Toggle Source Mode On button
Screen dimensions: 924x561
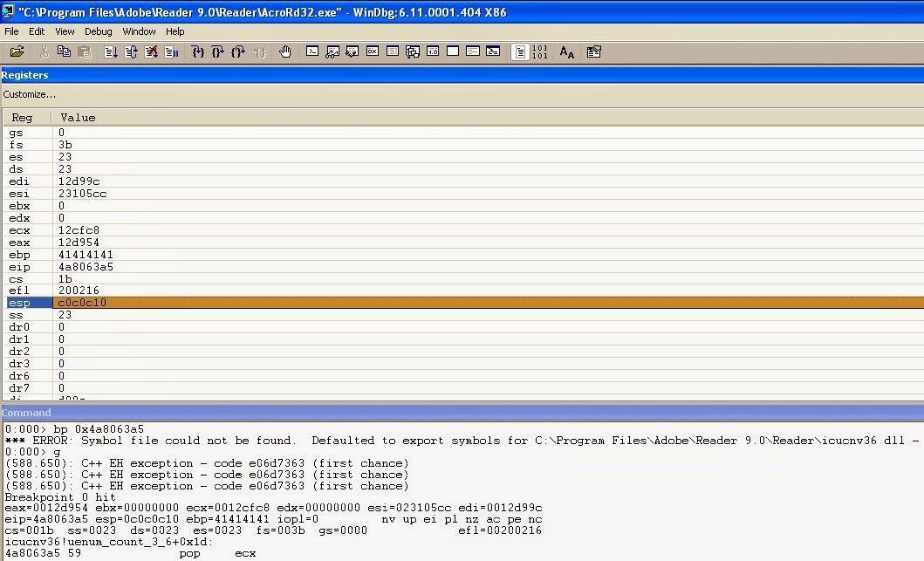point(520,52)
